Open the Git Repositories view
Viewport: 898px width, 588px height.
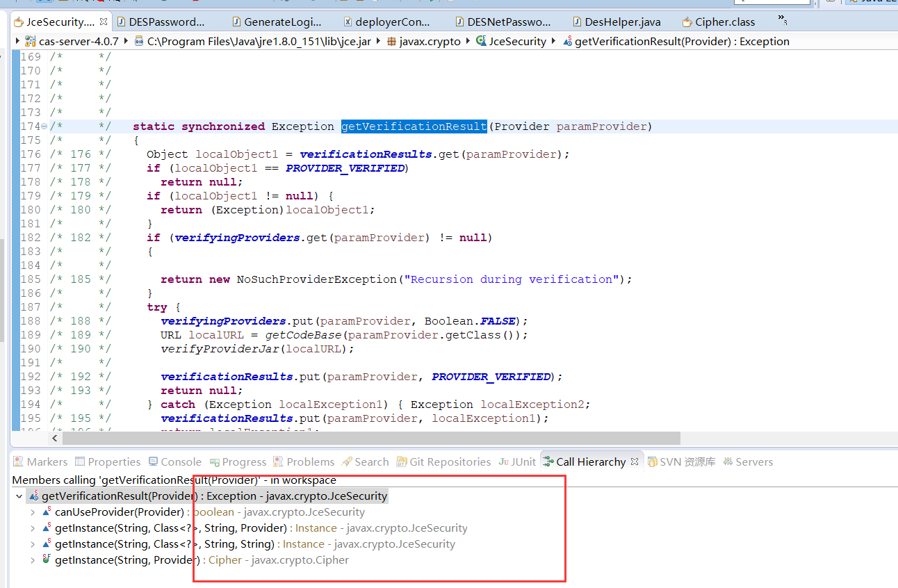coord(448,461)
